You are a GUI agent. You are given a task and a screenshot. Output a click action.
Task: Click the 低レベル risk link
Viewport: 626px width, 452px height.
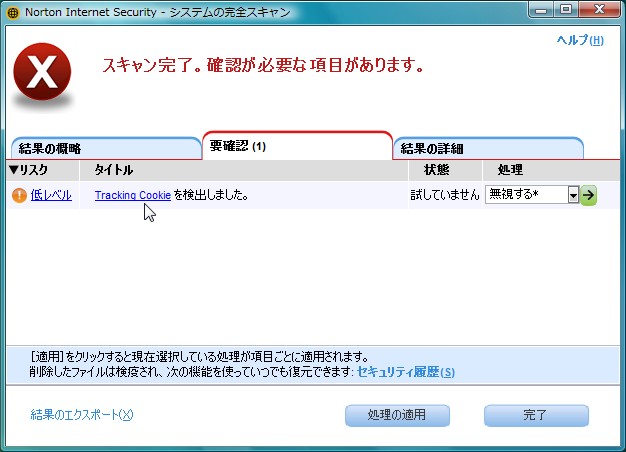[x=51, y=195]
